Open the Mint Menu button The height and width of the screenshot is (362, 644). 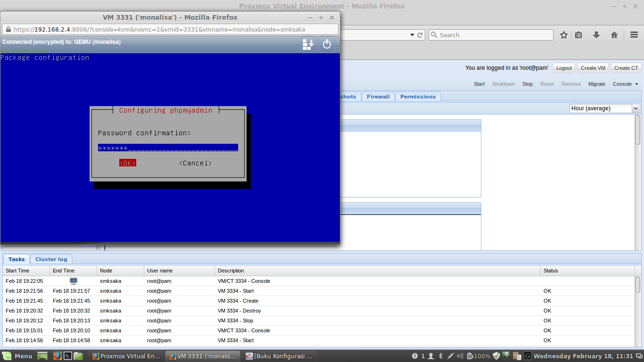(x=18, y=356)
